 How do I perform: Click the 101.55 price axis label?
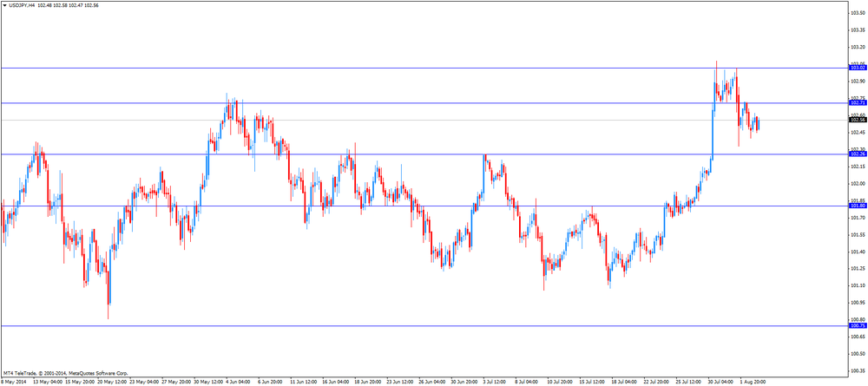tap(858, 234)
